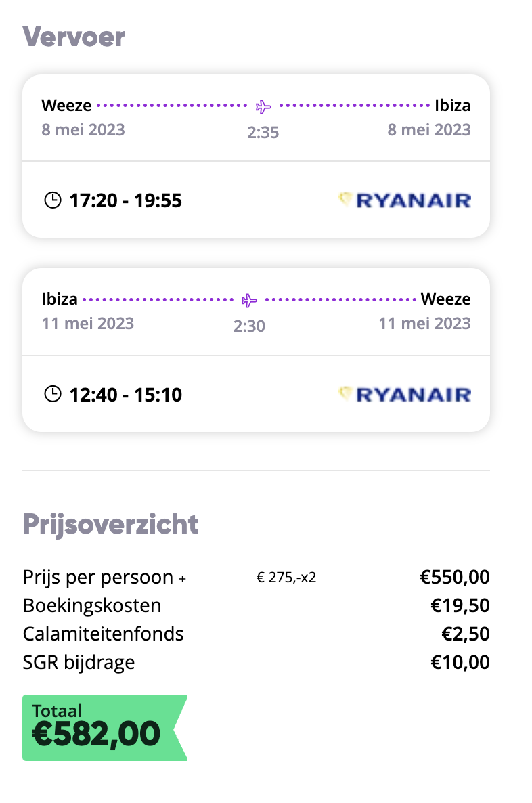Click the return flight time 12:40 - 15:10
This screenshot has height=803, width=532.
[x=125, y=394]
